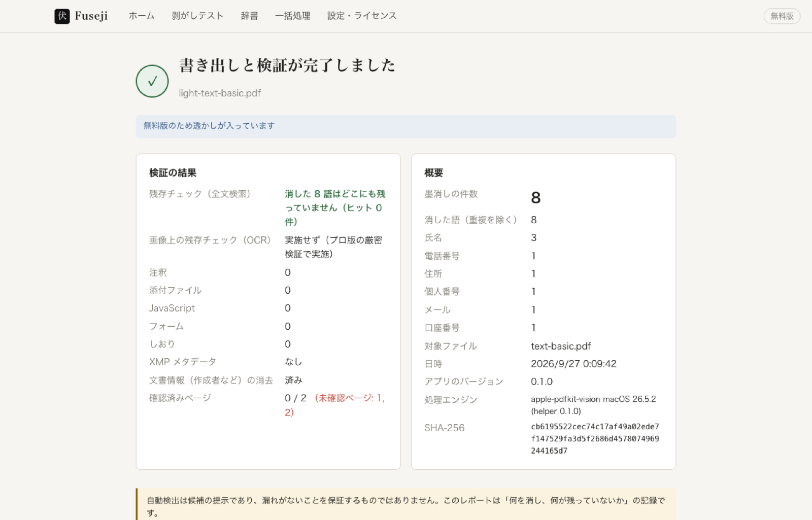Click the JavaScript row label
Viewport: 812px width, 520px height.
pos(172,308)
